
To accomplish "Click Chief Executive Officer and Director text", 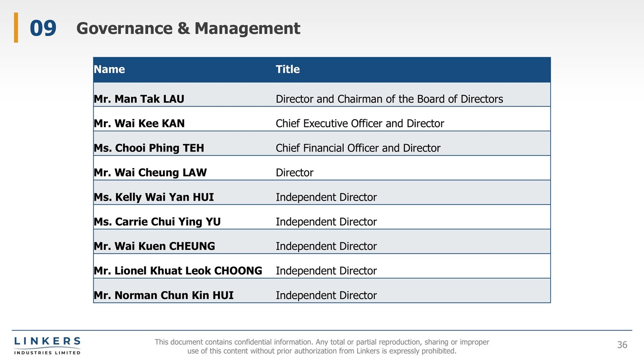I will click(x=360, y=124).
